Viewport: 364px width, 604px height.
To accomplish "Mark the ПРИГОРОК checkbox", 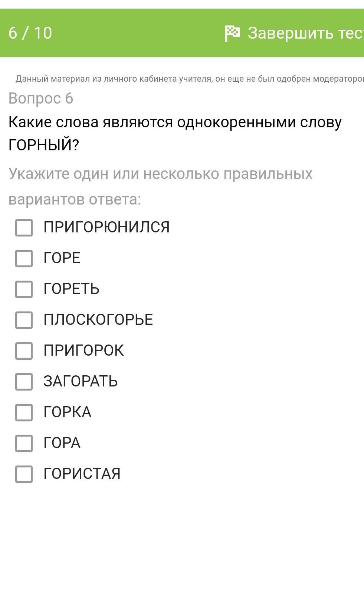I will click(24, 351).
